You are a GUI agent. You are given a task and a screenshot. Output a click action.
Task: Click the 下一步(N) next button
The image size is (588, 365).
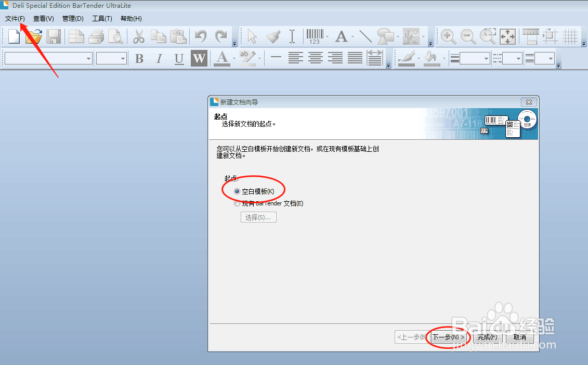pyautogui.click(x=449, y=337)
